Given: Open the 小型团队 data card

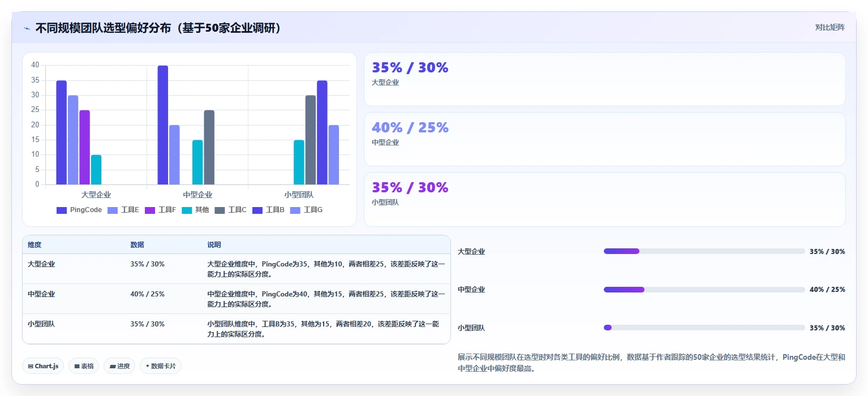Looking at the screenshot, I should pyautogui.click(x=604, y=199).
